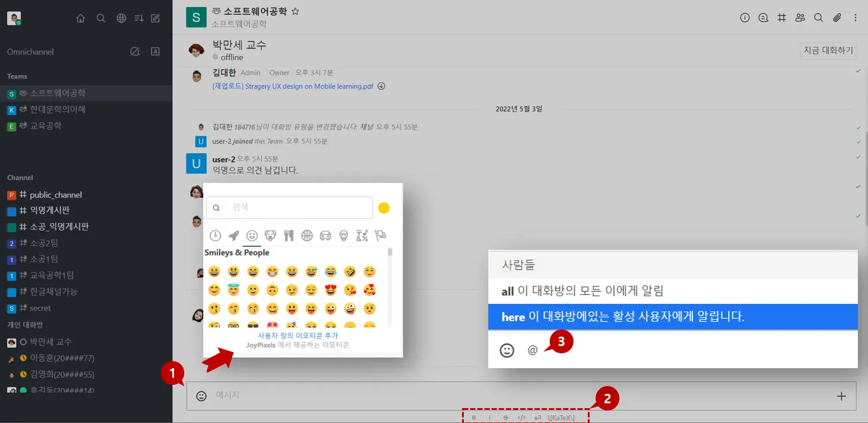Apply italic formatting button

point(489,418)
